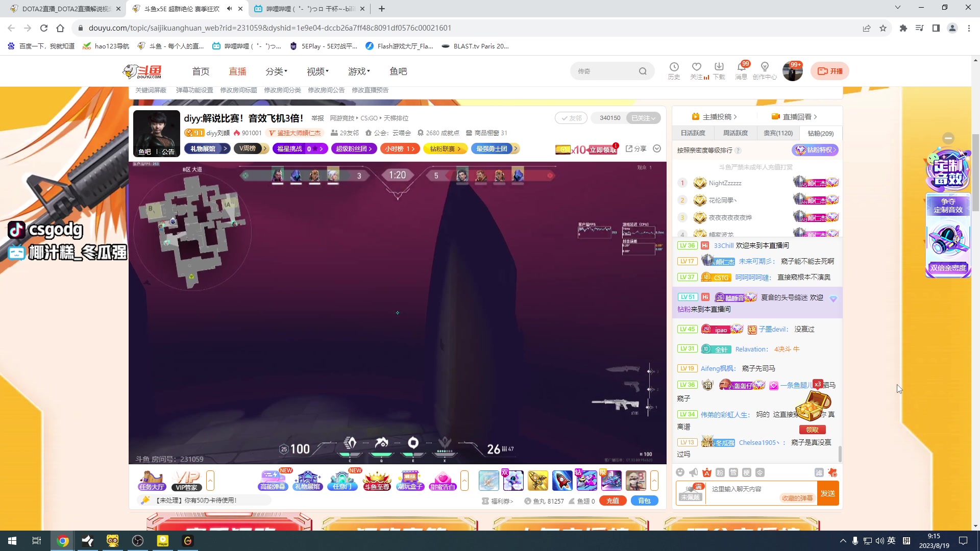Viewport: 980px width, 551px height.
Task: Open 钻粉特权 privileges badge
Action: [x=815, y=150]
